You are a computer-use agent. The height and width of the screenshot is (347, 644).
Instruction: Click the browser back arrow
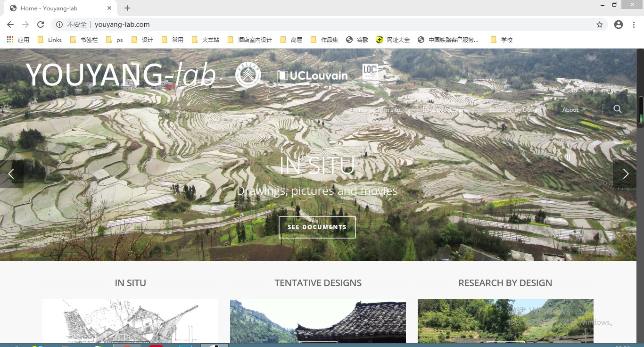10,25
